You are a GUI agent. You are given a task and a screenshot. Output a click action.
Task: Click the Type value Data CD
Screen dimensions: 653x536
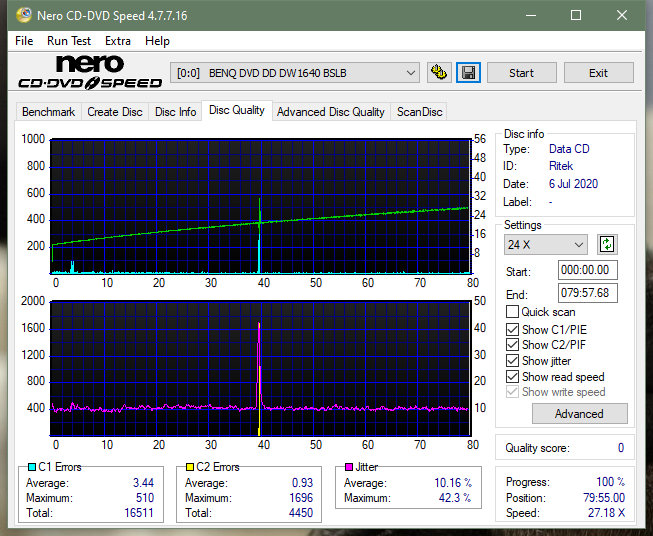pos(569,149)
